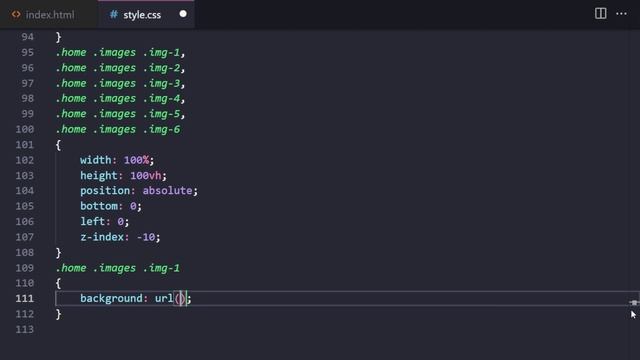The width and height of the screenshot is (640, 360).
Task: Click the '100%' value on line 102
Action: pyautogui.click(x=136, y=160)
